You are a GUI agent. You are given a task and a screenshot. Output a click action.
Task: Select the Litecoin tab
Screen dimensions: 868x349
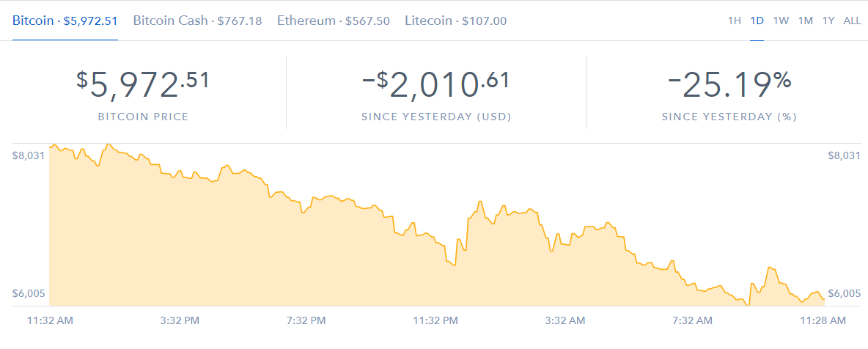point(455,21)
